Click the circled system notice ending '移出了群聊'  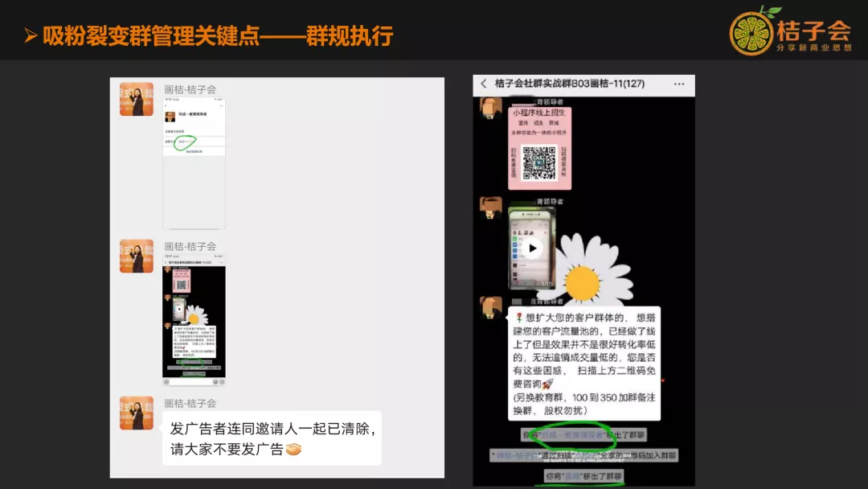pos(583,435)
